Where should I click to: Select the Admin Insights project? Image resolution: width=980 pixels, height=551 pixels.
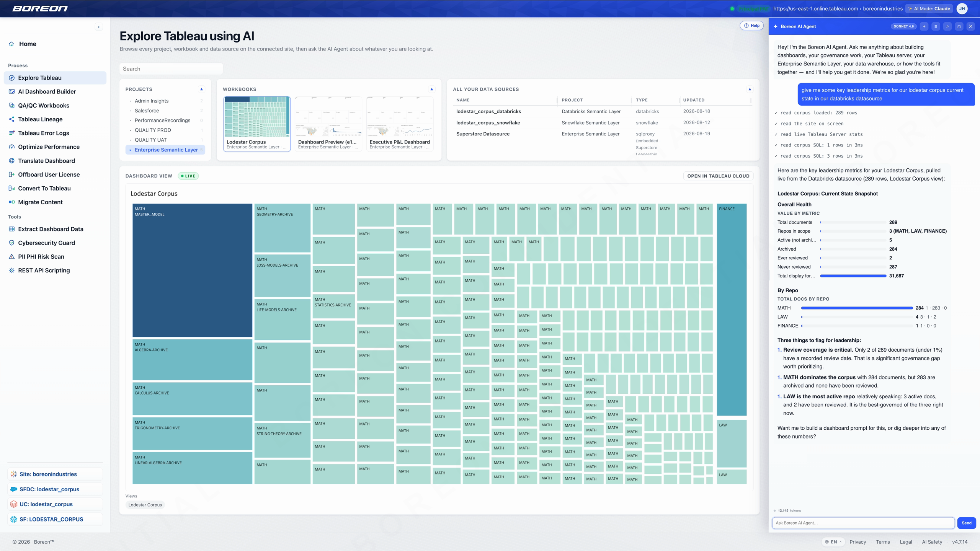[165, 101]
